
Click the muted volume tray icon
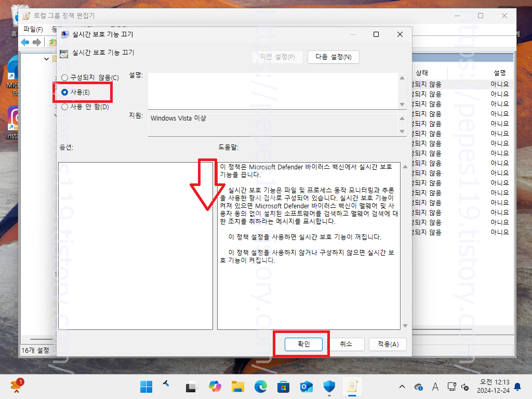click(465, 387)
